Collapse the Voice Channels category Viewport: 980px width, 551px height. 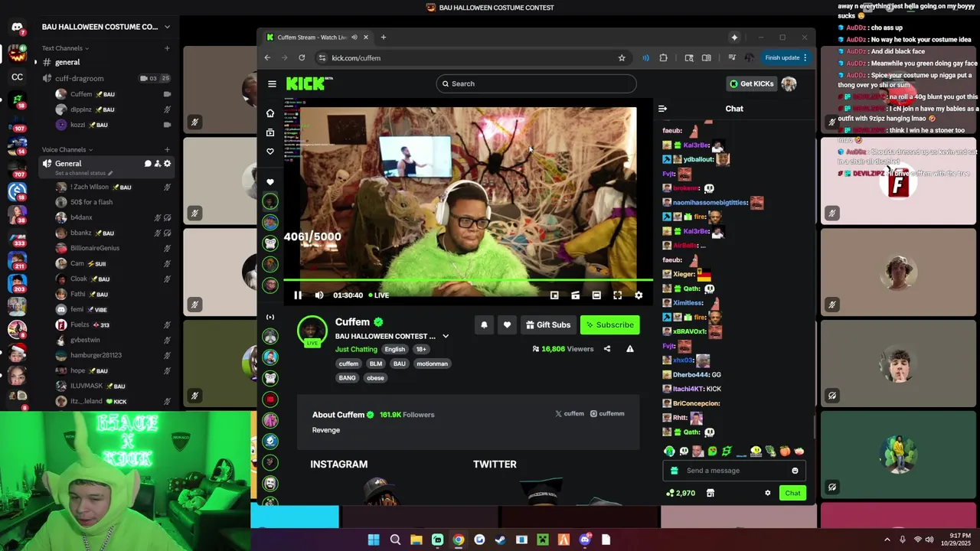[x=67, y=150]
